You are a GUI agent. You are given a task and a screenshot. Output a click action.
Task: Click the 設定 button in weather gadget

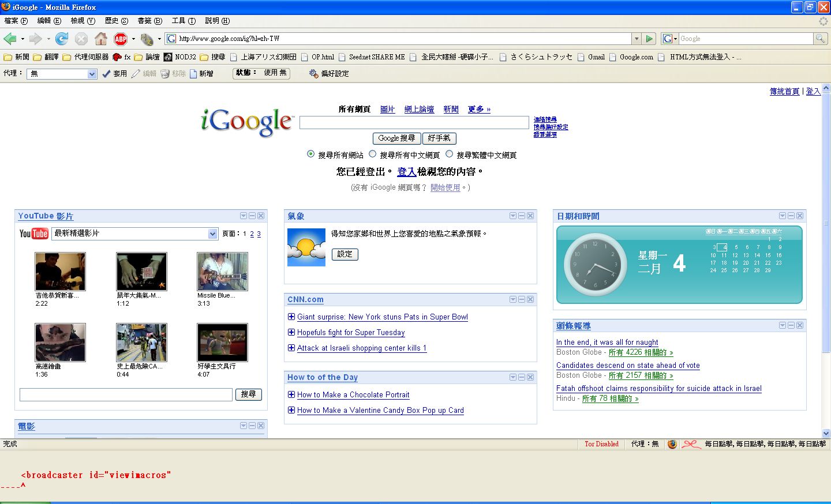coord(345,254)
